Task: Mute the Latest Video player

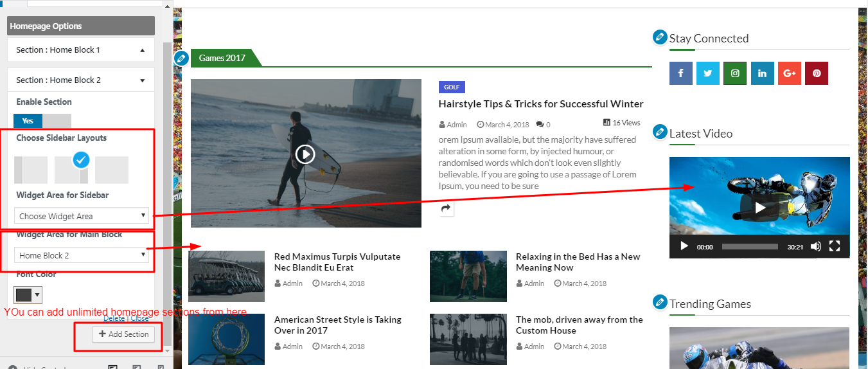Action: [x=815, y=246]
